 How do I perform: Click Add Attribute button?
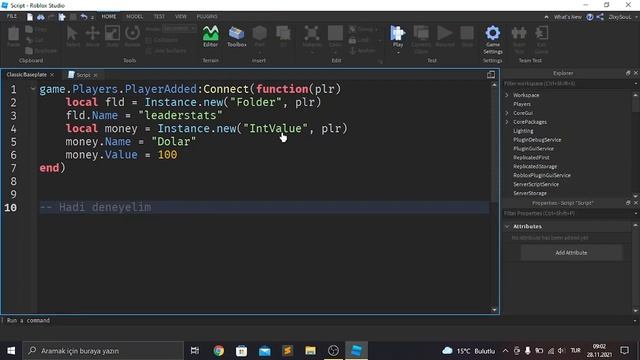coord(571,253)
